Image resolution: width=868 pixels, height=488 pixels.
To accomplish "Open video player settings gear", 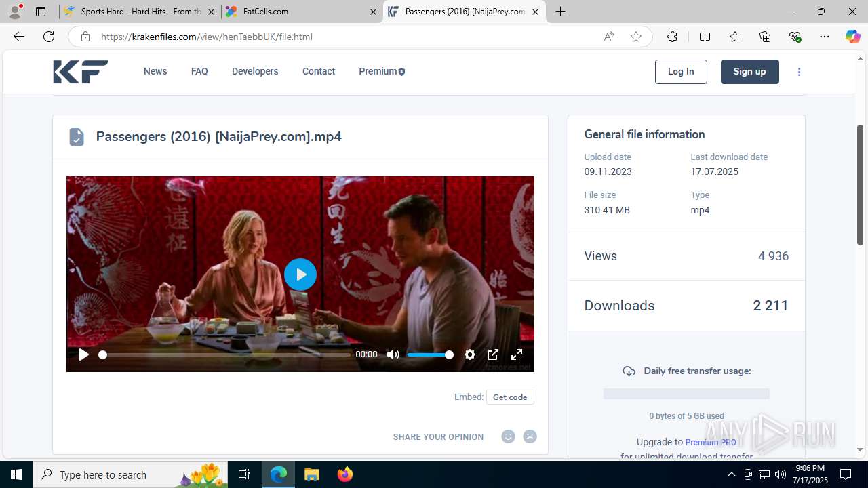I will (x=469, y=354).
